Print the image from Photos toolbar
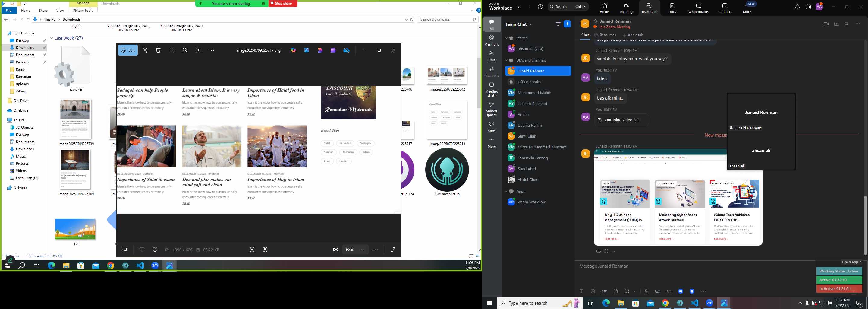The image size is (868, 309). [171, 50]
